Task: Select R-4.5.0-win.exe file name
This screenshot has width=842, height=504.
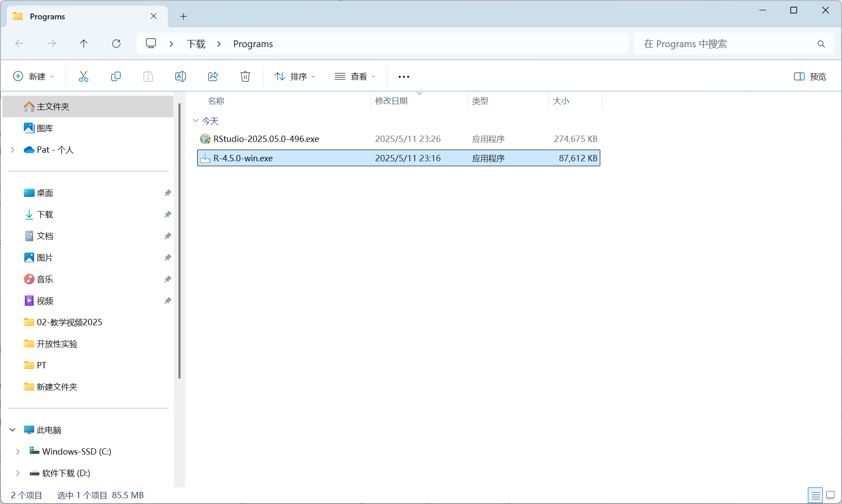Action: click(243, 158)
